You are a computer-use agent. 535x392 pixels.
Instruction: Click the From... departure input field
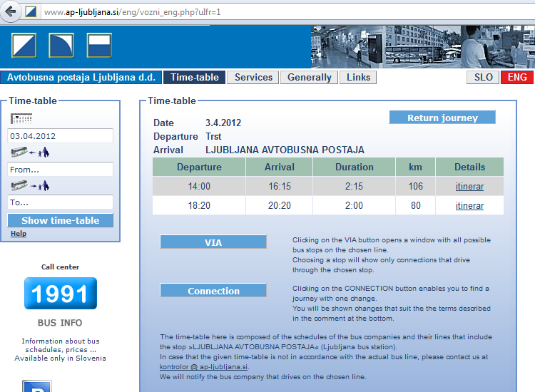(x=61, y=170)
